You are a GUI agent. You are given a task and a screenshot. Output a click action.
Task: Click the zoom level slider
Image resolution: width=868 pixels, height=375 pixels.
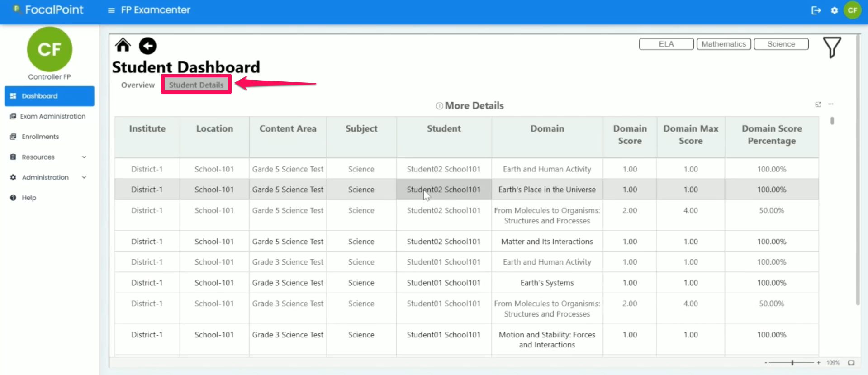(792, 363)
